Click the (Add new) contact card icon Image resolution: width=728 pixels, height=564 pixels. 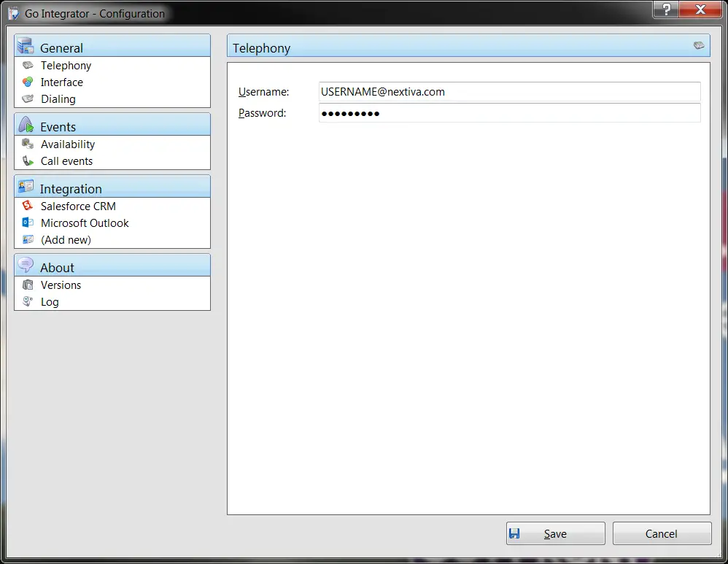point(28,239)
